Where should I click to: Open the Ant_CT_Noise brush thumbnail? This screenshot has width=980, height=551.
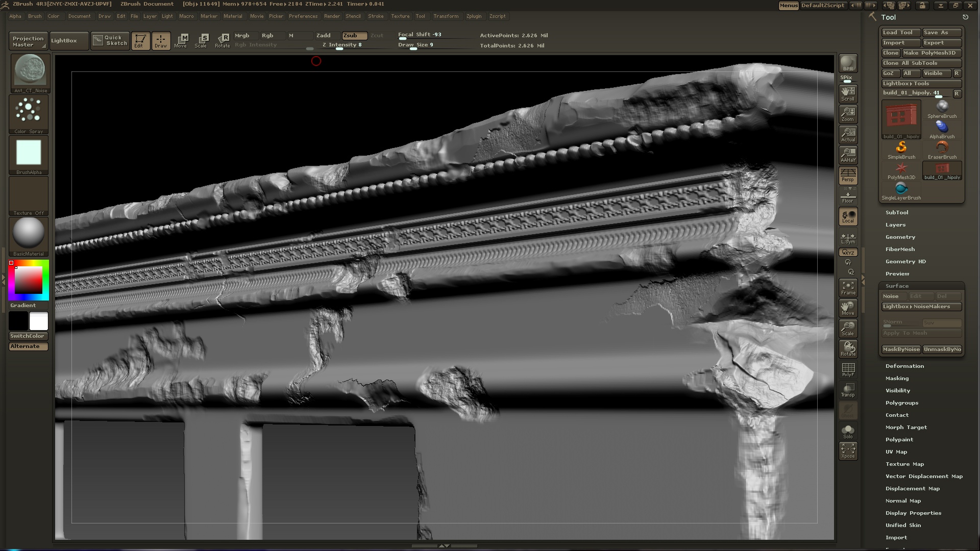coord(29,71)
